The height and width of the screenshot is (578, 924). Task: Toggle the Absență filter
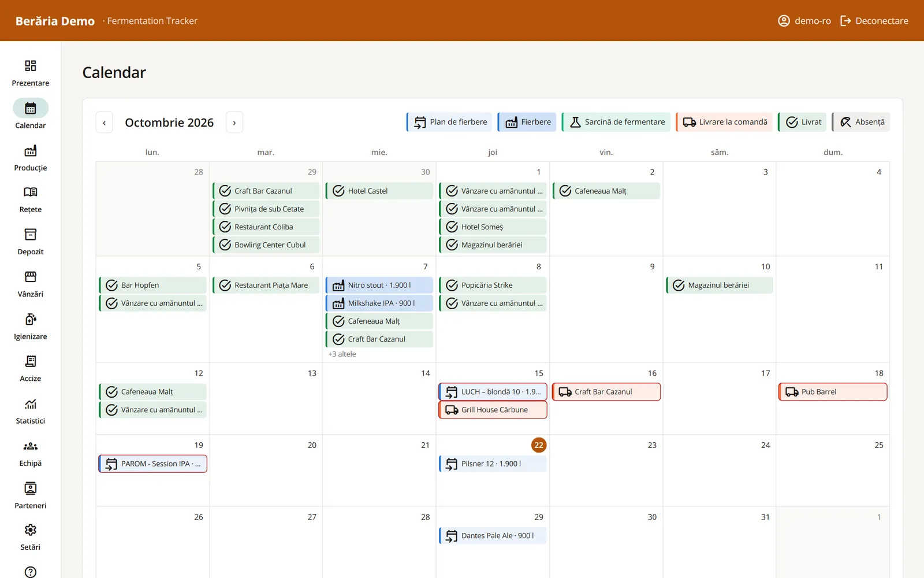click(860, 122)
